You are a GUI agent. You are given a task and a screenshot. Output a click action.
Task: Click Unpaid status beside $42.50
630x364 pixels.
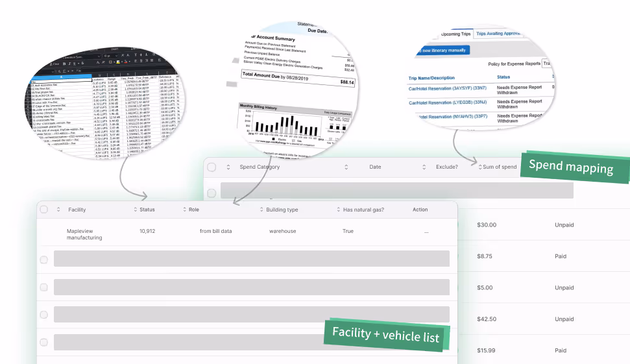pyautogui.click(x=564, y=319)
